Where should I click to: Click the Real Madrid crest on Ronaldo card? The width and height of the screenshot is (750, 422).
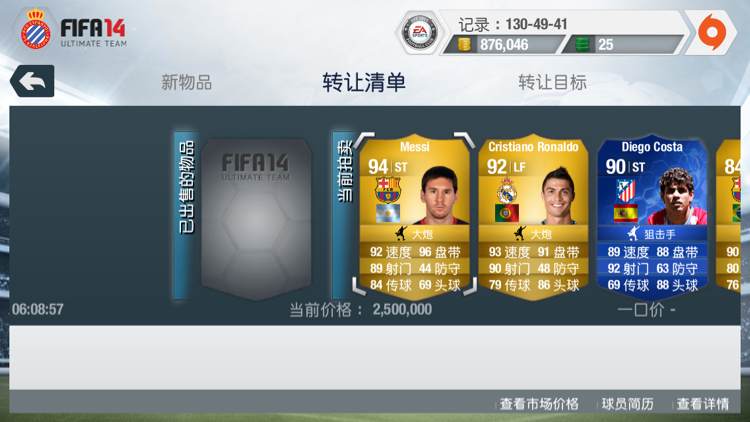click(x=507, y=190)
